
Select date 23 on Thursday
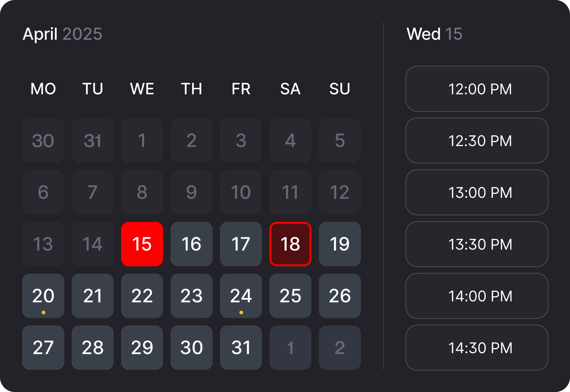pyautogui.click(x=192, y=296)
